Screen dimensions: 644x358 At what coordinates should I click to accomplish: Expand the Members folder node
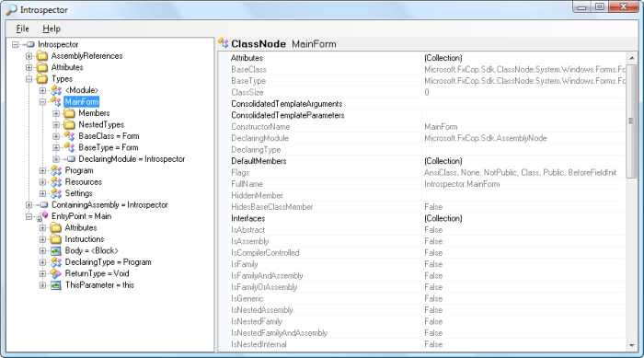56,113
